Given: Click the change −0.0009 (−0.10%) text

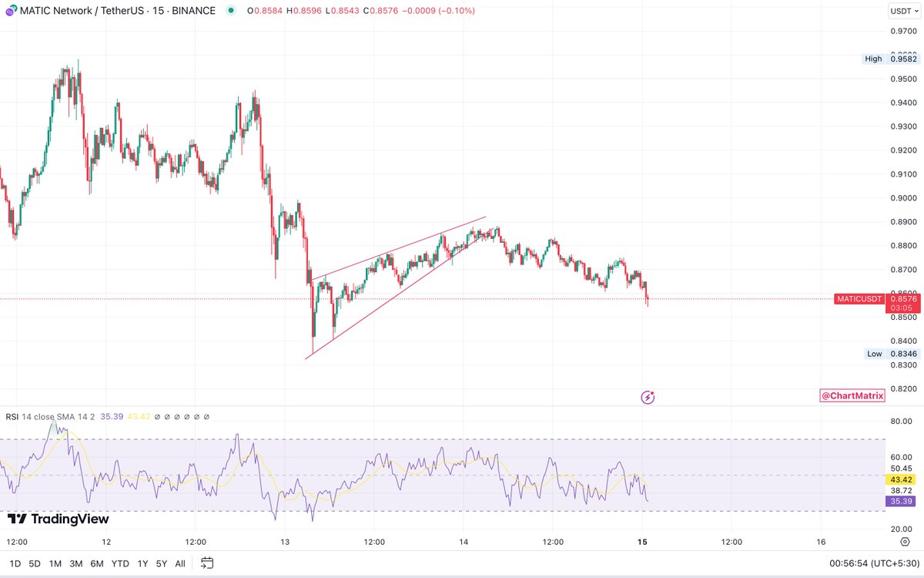Looking at the screenshot, I should click(x=440, y=11).
